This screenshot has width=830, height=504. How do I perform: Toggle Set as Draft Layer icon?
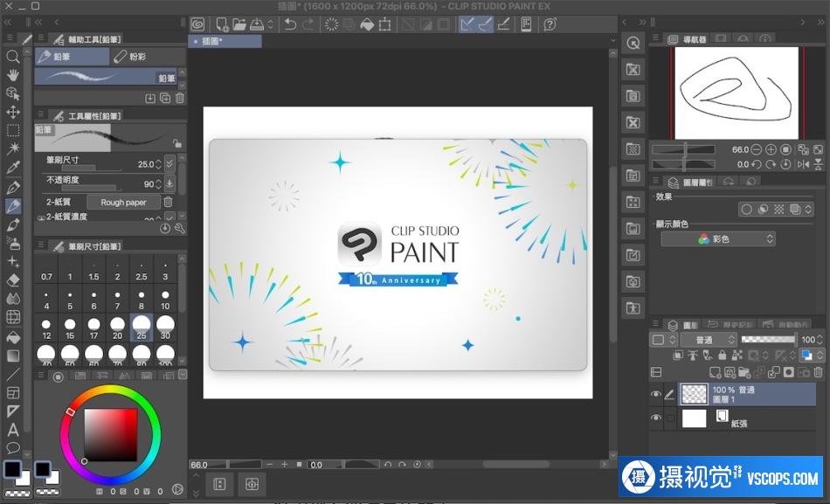pos(708,356)
